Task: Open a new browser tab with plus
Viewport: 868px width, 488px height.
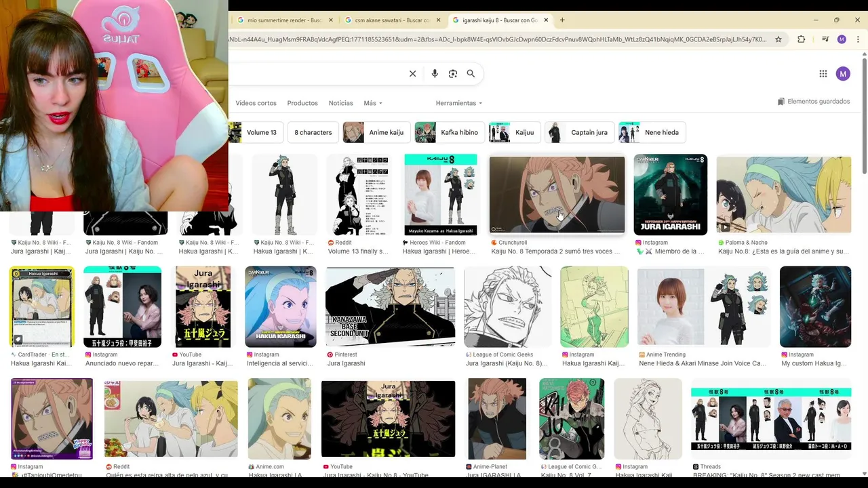Action: coord(562,20)
